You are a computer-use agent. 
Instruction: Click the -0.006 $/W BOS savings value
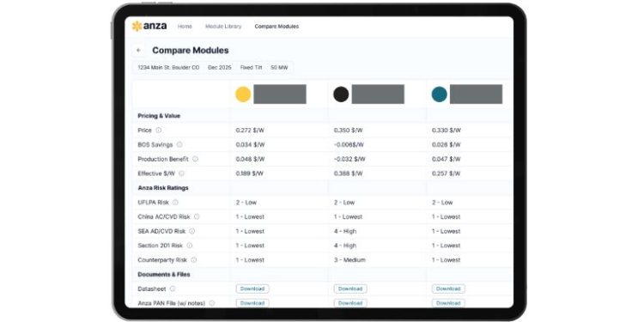coord(349,144)
